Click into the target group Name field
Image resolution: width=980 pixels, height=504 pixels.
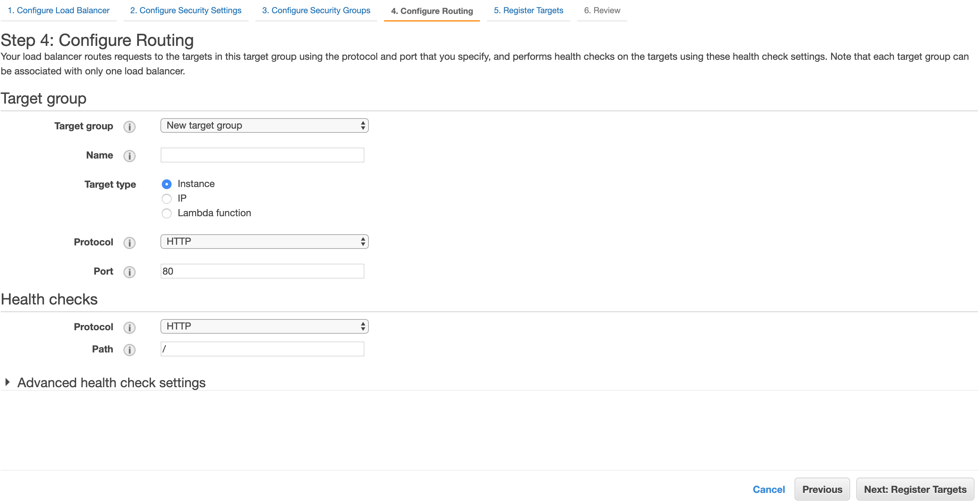[x=262, y=155]
